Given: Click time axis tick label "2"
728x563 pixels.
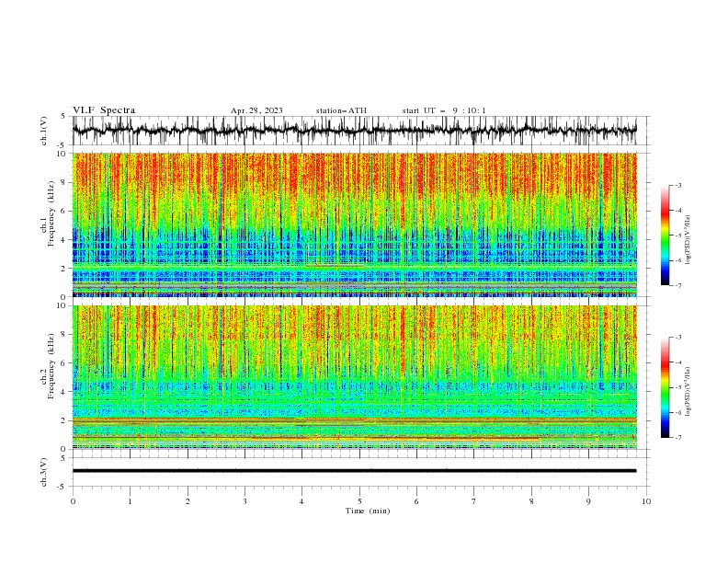Looking at the screenshot, I should (188, 501).
